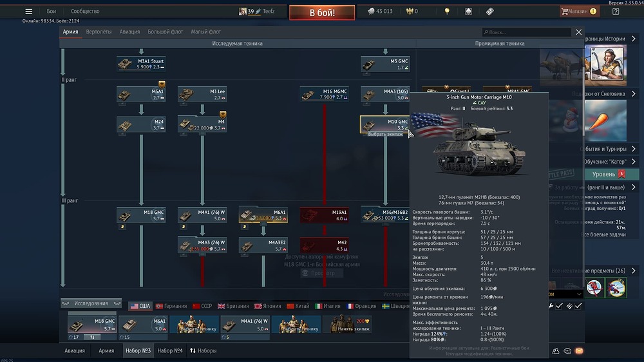Viewport: 644px width, 362px height.
Task: Expand the События и Турниры section arrow
Action: 634,149
